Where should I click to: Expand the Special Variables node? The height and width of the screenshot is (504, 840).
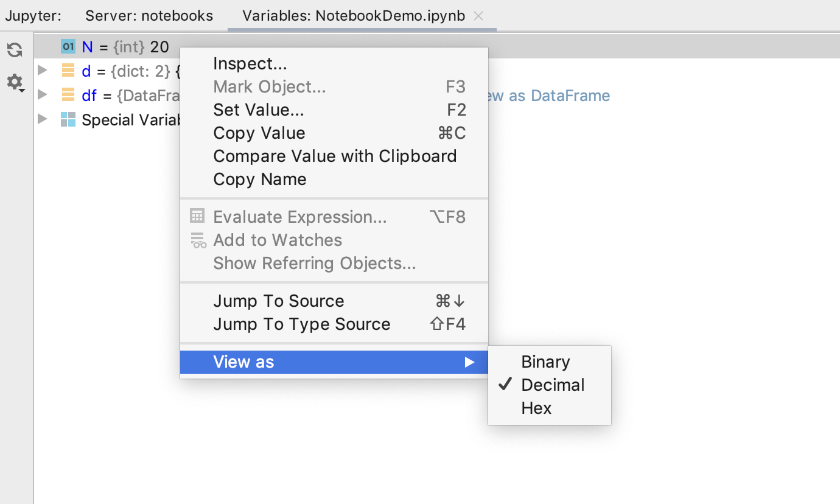[42, 119]
